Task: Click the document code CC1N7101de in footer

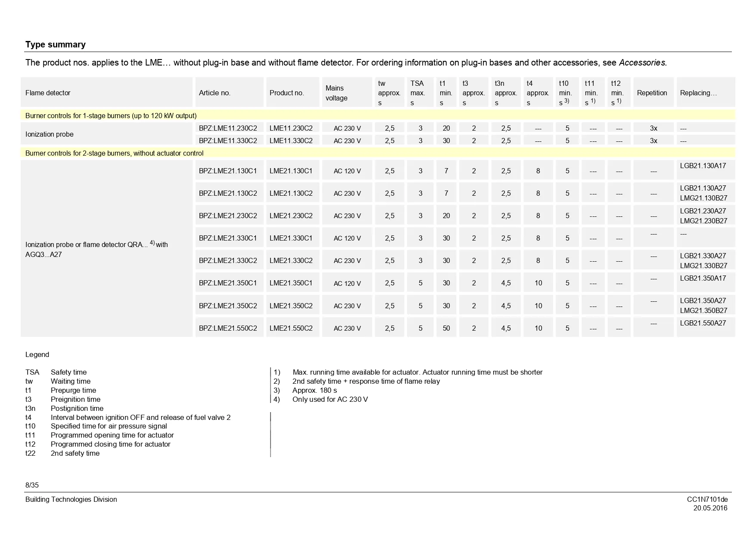Action: click(x=707, y=499)
